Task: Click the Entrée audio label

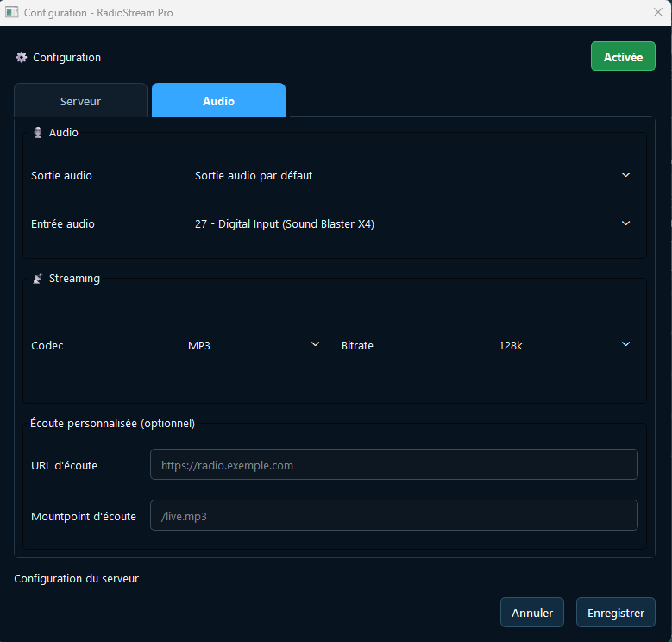Action: (x=63, y=224)
